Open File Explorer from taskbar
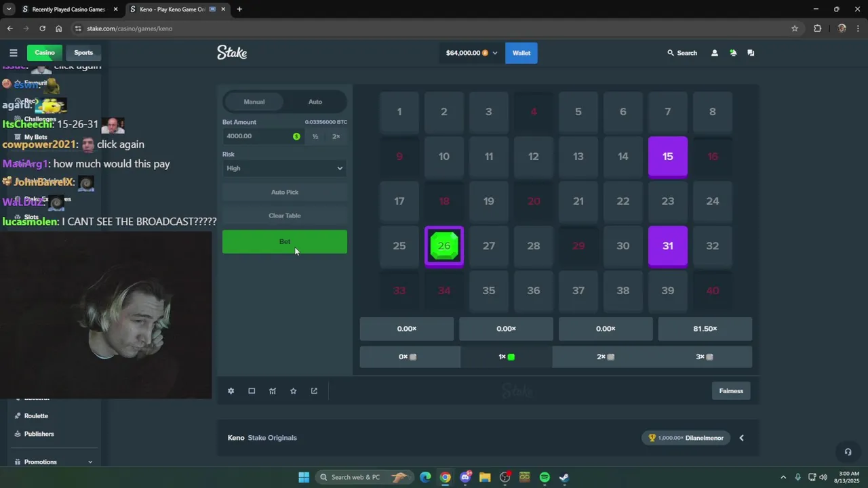The height and width of the screenshot is (488, 868). [485, 477]
